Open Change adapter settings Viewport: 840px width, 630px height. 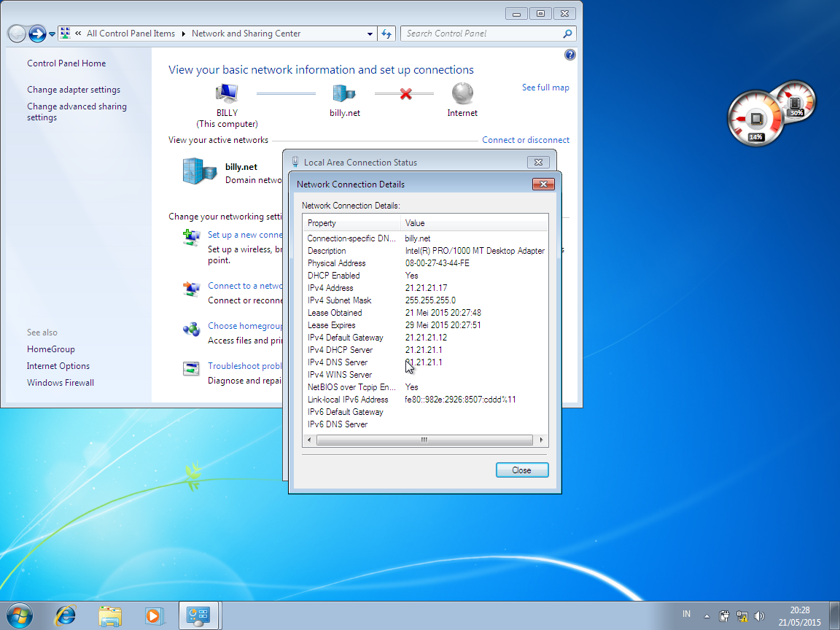click(x=74, y=90)
